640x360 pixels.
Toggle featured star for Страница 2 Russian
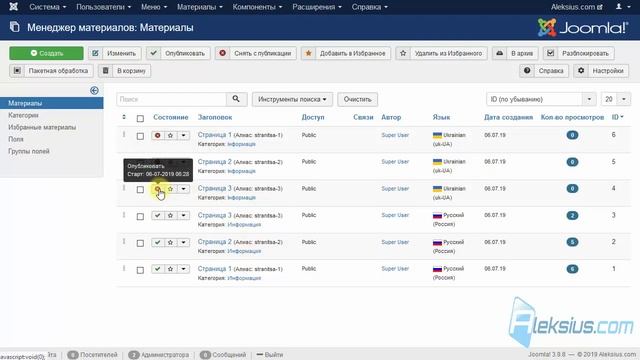point(171,242)
